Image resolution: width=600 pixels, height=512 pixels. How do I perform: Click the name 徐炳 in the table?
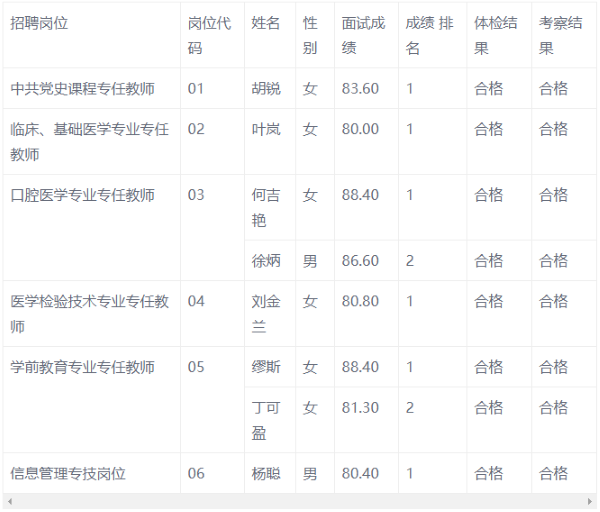click(x=266, y=261)
